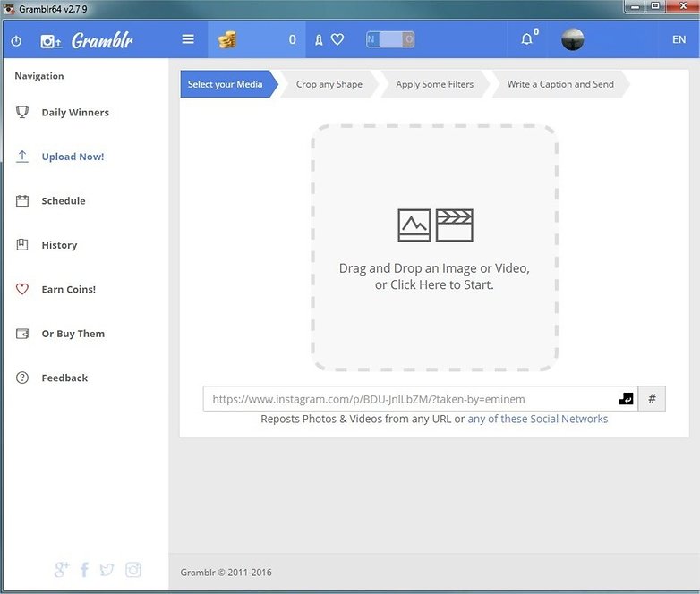
Task: Click the calendar icon beside Schedule
Action: pos(22,200)
